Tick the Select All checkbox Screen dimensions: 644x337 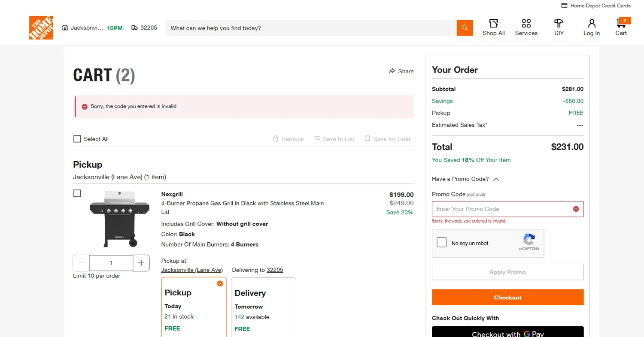(x=77, y=139)
